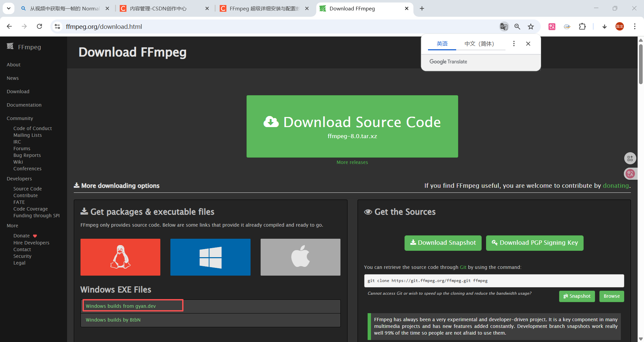Screen dimensions: 644x342
Task: Open Windows builds from gyan.dev
Action: [x=121, y=306]
